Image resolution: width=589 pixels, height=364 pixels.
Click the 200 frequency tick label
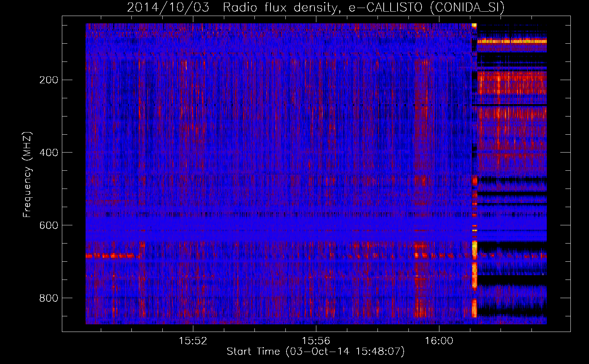click(x=49, y=80)
